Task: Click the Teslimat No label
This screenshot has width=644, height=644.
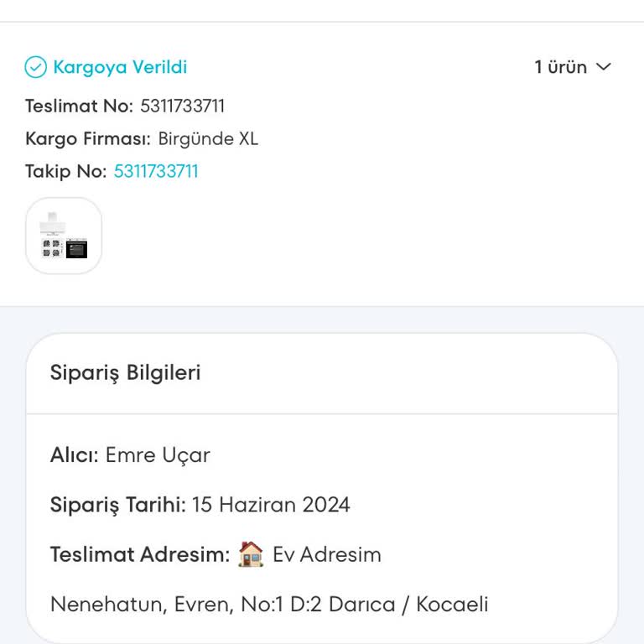Action: [79, 106]
